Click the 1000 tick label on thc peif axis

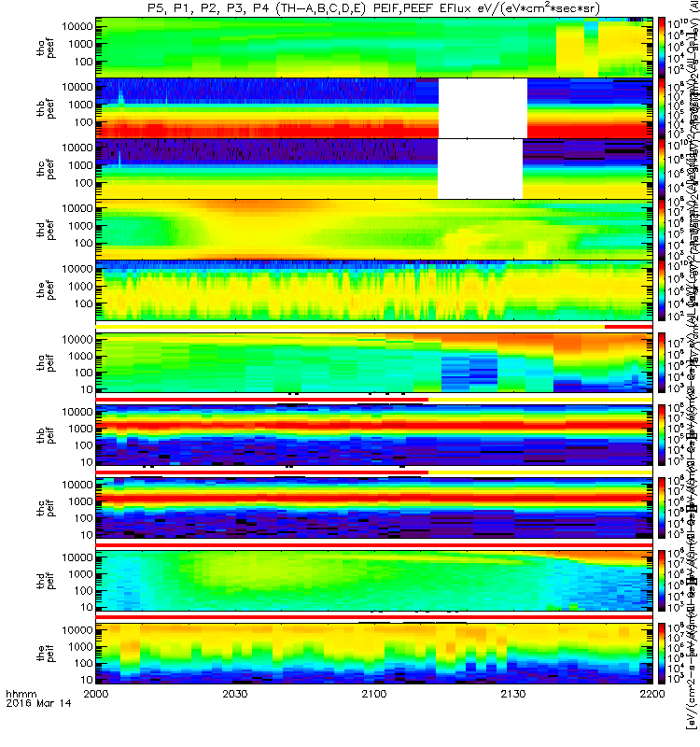[x=80, y=501]
